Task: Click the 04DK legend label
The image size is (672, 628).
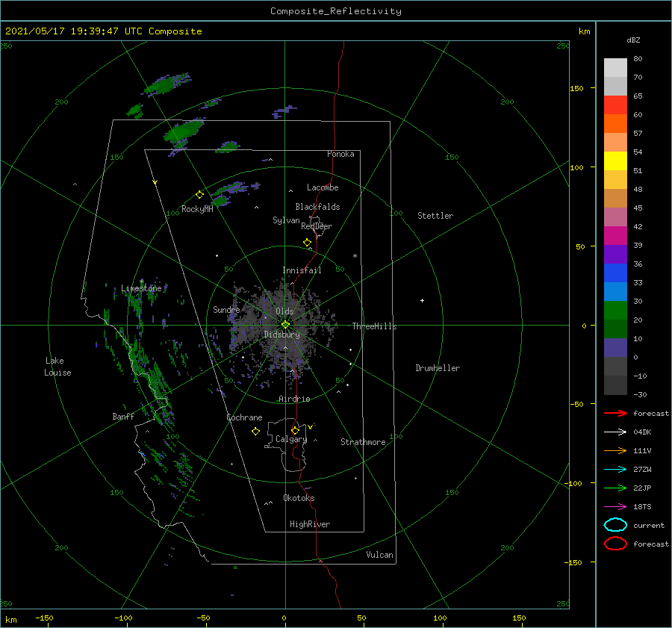Action: (642, 432)
